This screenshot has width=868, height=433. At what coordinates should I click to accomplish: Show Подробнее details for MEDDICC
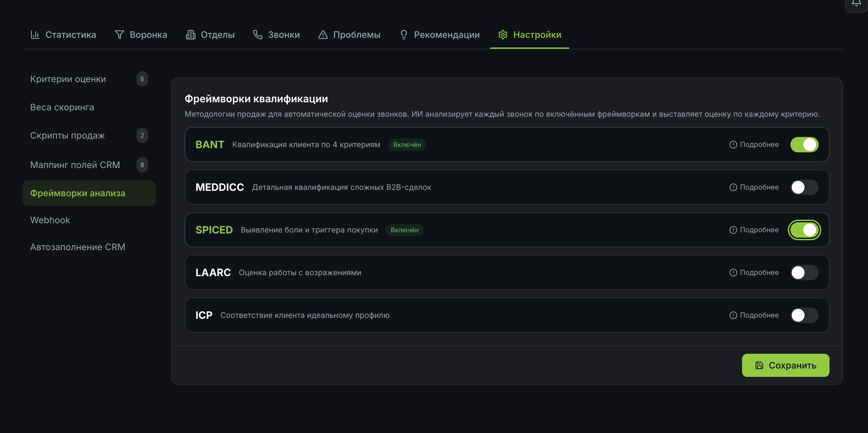754,187
